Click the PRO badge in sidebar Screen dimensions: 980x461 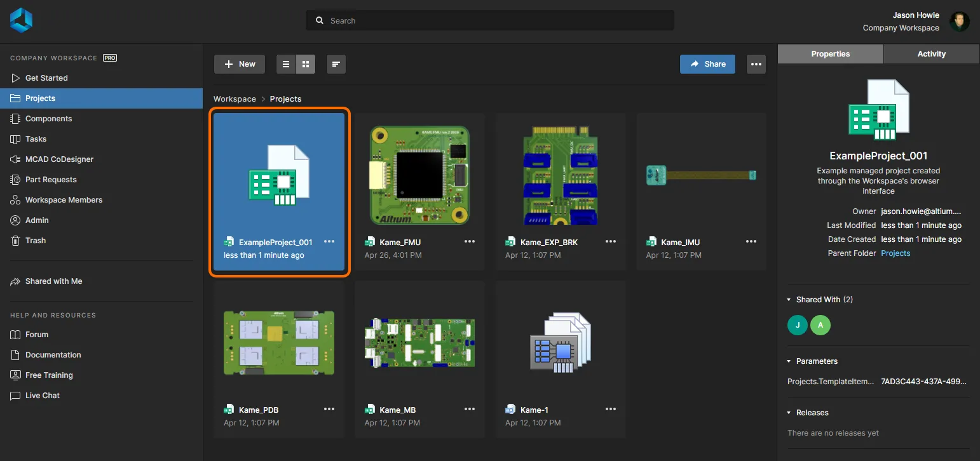click(110, 58)
